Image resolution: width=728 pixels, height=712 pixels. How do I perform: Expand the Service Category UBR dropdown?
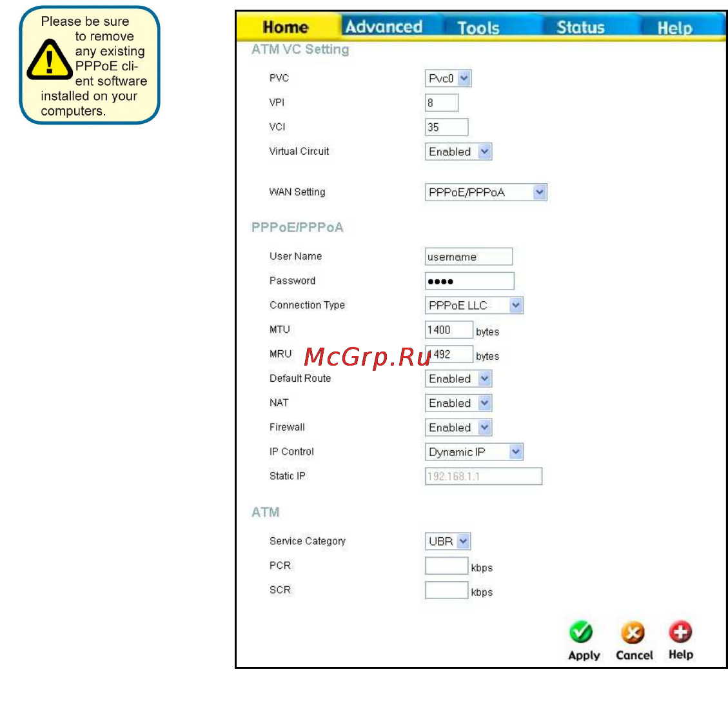pyautogui.click(x=448, y=541)
